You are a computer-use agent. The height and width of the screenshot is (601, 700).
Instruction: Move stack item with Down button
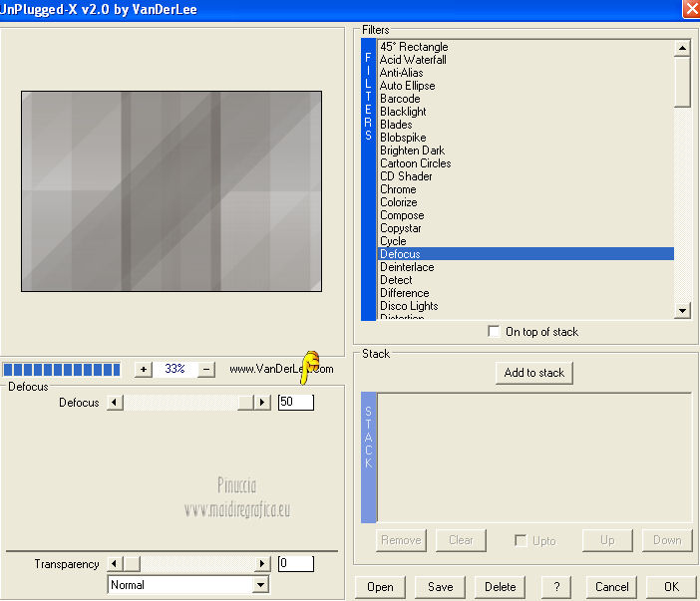[667, 540]
